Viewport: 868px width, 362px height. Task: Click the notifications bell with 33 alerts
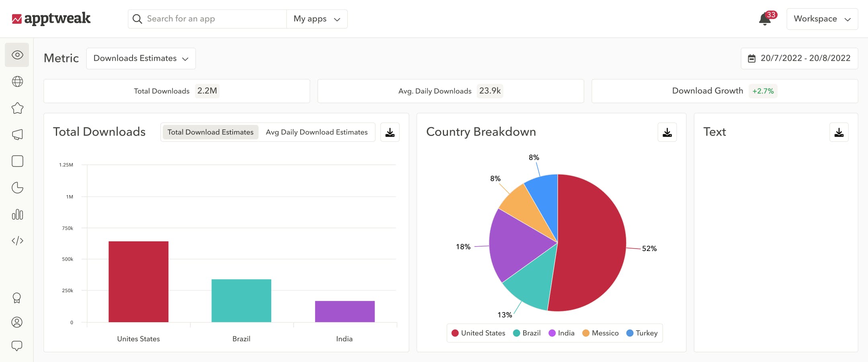coord(764,19)
